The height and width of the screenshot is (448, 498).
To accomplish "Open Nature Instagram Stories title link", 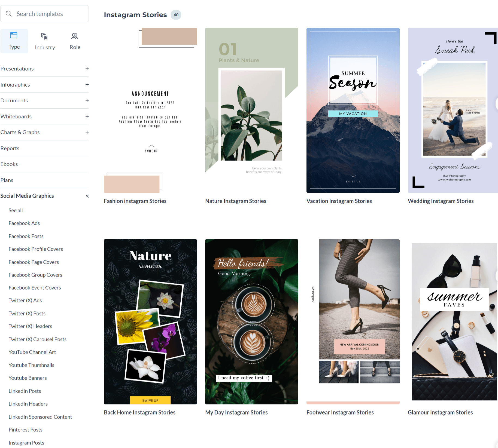I will (236, 201).
